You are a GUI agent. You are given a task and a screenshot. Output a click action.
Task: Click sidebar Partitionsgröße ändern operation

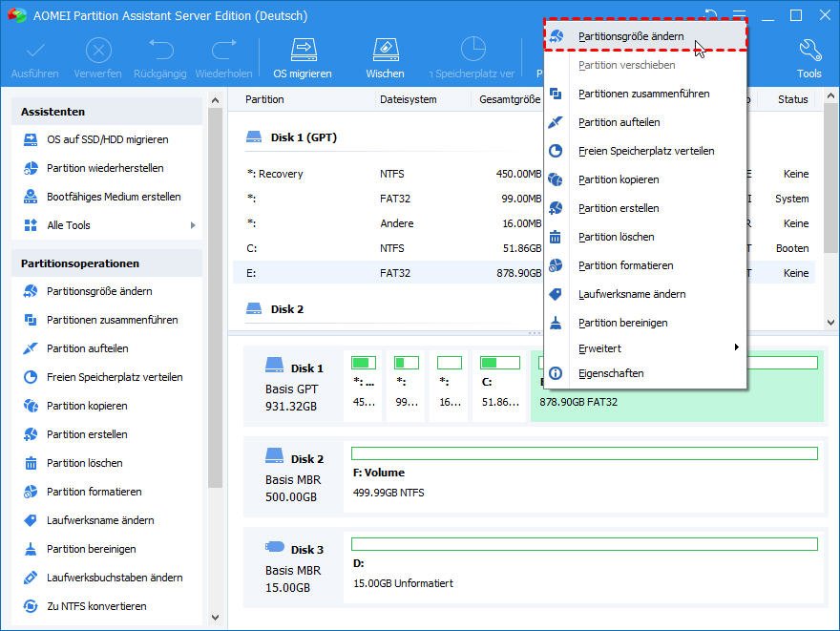[x=99, y=291]
